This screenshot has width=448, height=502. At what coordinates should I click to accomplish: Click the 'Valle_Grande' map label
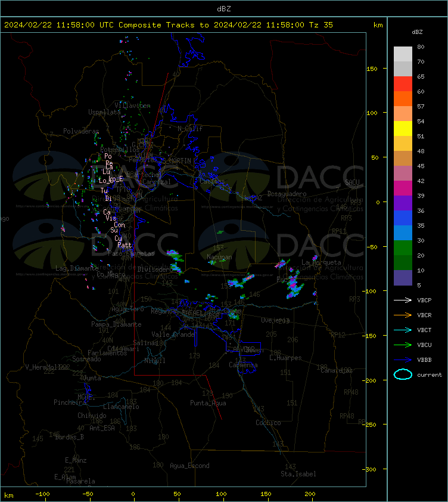(x=173, y=334)
